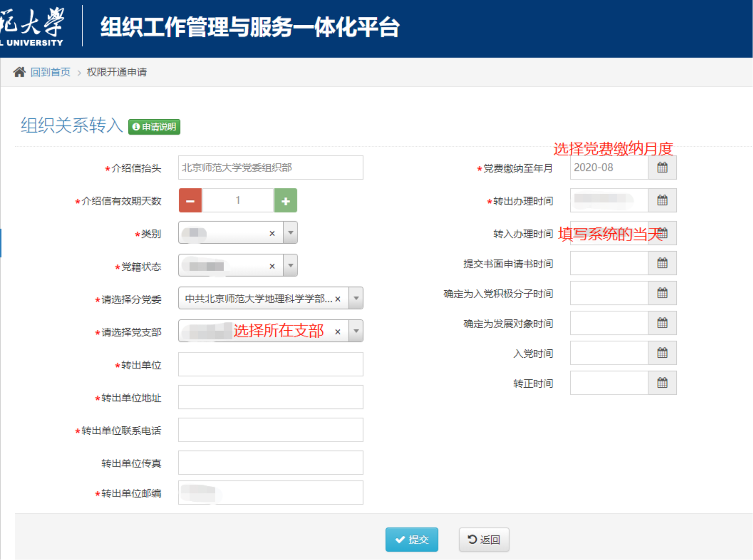Open calendar for 确定为入党积极分子时间

[x=662, y=293]
